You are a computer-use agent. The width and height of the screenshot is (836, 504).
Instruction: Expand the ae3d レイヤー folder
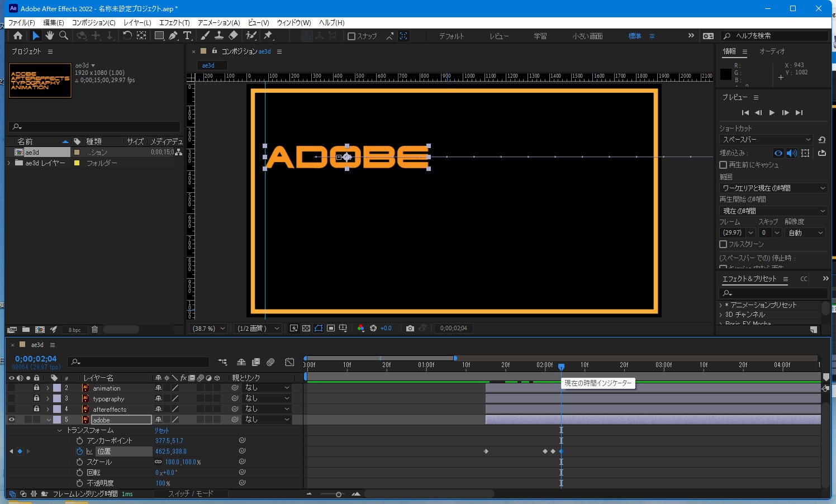pyautogui.click(x=9, y=163)
